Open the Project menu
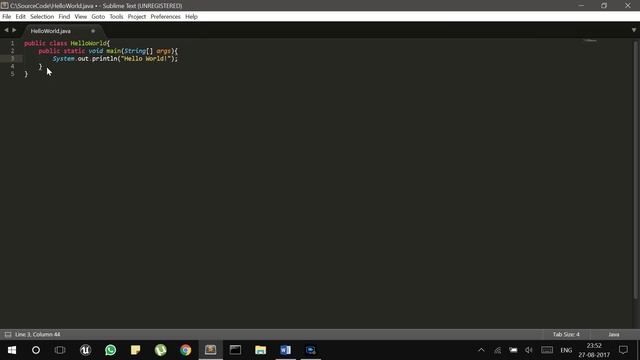Image resolution: width=640 pixels, height=360 pixels. coord(137,17)
